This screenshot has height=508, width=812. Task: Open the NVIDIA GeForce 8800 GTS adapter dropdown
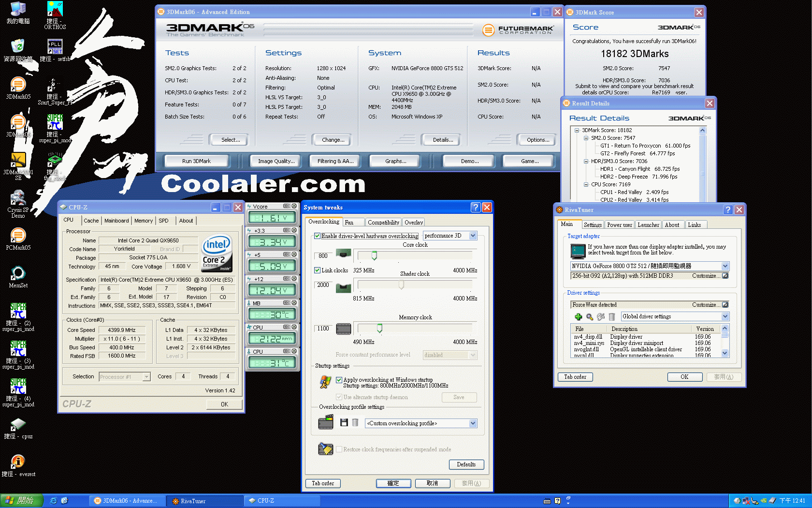tap(725, 266)
